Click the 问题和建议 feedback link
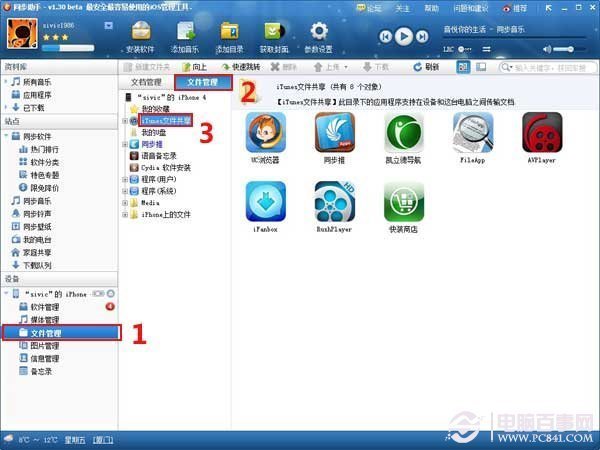Screen dimensions: 600x450 point(471,8)
